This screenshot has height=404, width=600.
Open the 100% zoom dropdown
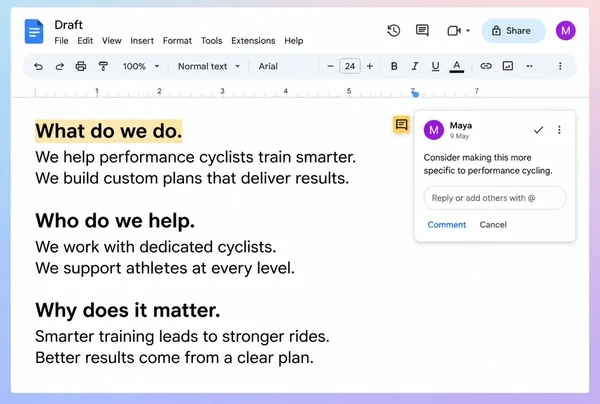(141, 66)
